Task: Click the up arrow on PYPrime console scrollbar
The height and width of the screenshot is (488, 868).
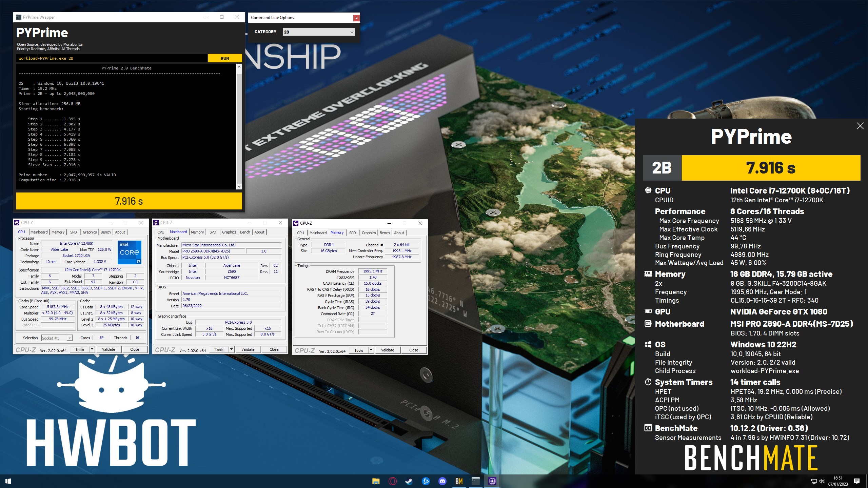Action: 239,67
